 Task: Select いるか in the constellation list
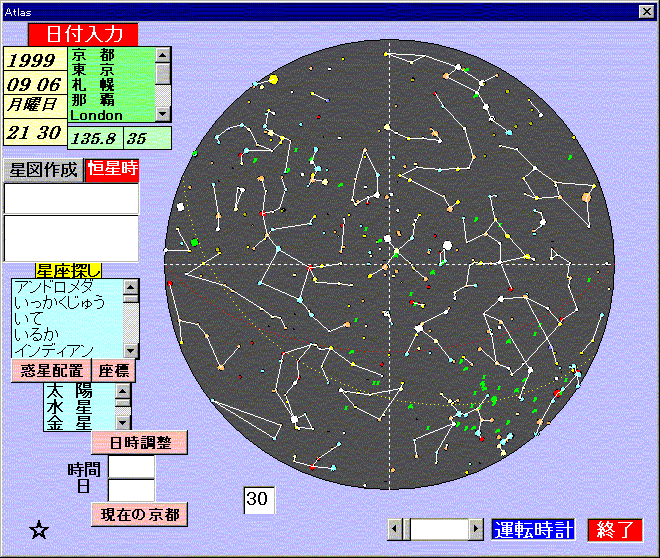pos(67,334)
